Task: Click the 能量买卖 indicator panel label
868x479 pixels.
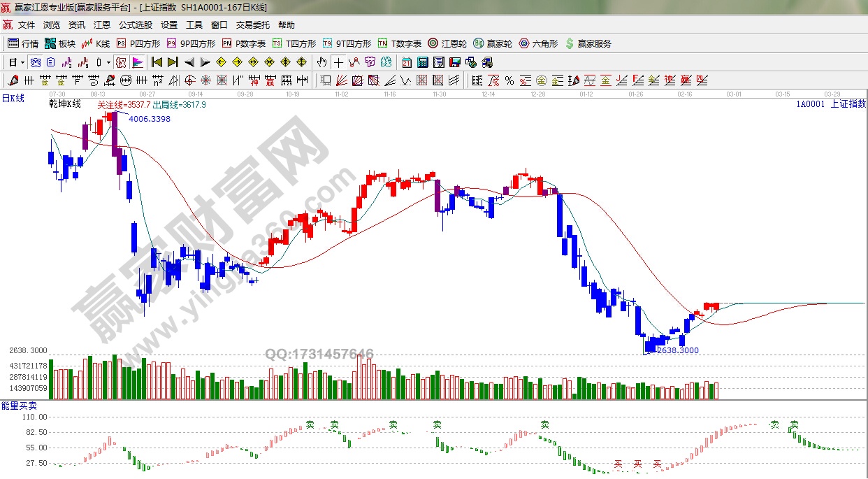Action: pyautogui.click(x=20, y=406)
